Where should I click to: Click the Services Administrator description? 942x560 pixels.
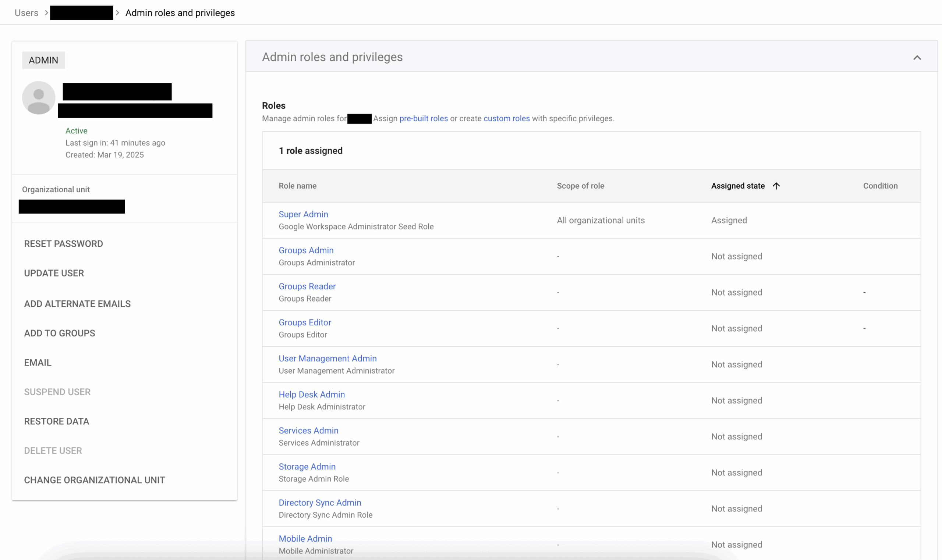[x=319, y=443]
